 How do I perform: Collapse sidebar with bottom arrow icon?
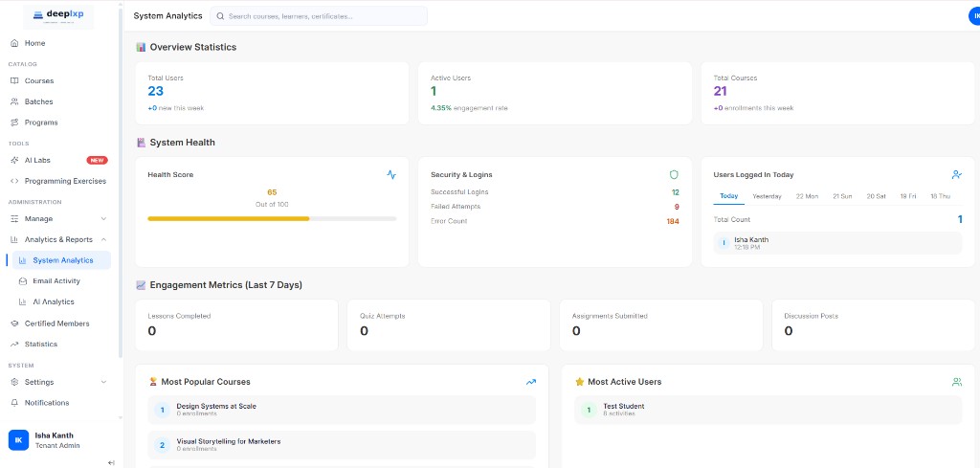tap(111, 462)
